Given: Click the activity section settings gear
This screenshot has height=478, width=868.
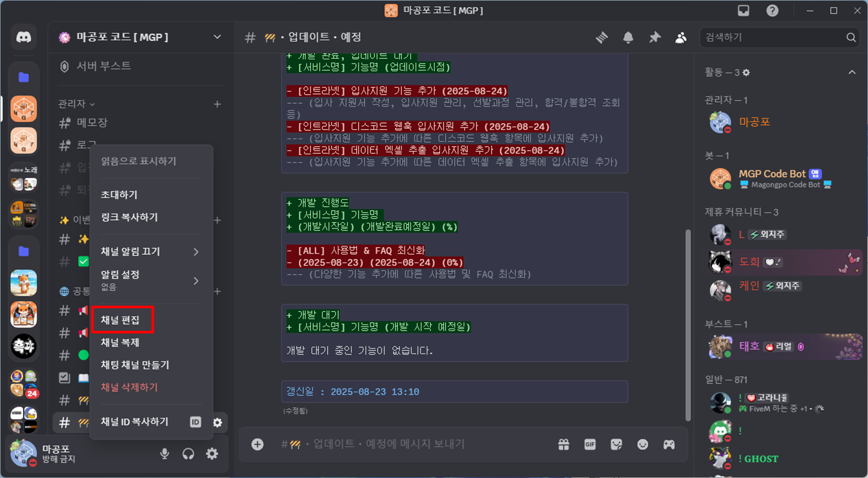Looking at the screenshot, I should (x=746, y=73).
